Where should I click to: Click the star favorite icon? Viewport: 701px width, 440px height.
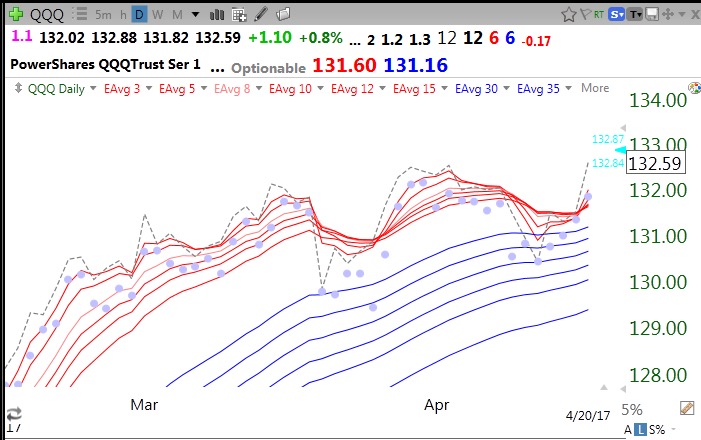coord(569,14)
